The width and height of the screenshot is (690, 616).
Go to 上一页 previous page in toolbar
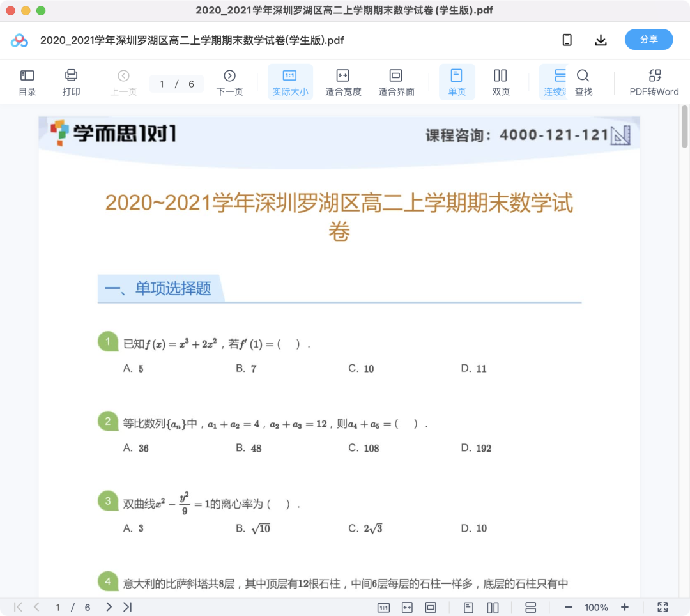coord(123,82)
